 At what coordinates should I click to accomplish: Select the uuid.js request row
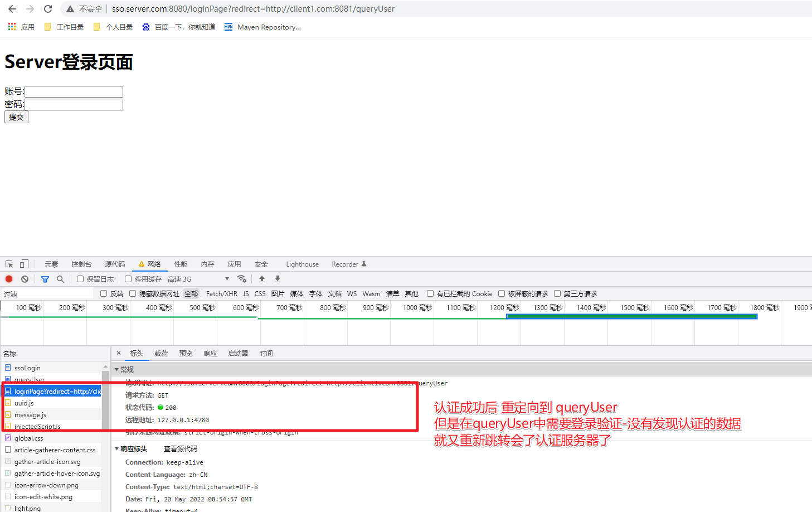click(51, 403)
